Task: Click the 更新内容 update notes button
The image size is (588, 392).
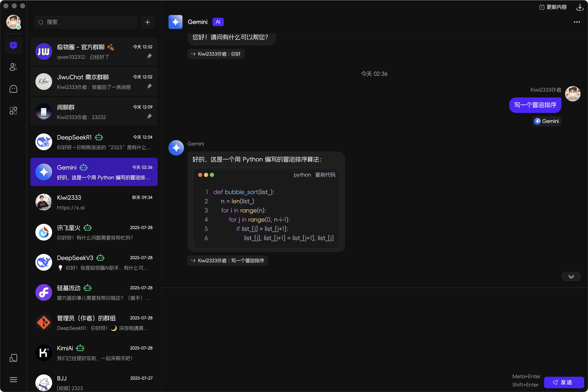Action: (553, 7)
